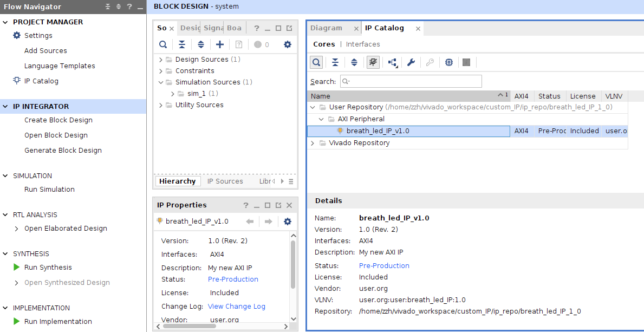The image size is (644, 332).
Task: Search icon in Sources panel toolbar
Action: pyautogui.click(x=163, y=44)
